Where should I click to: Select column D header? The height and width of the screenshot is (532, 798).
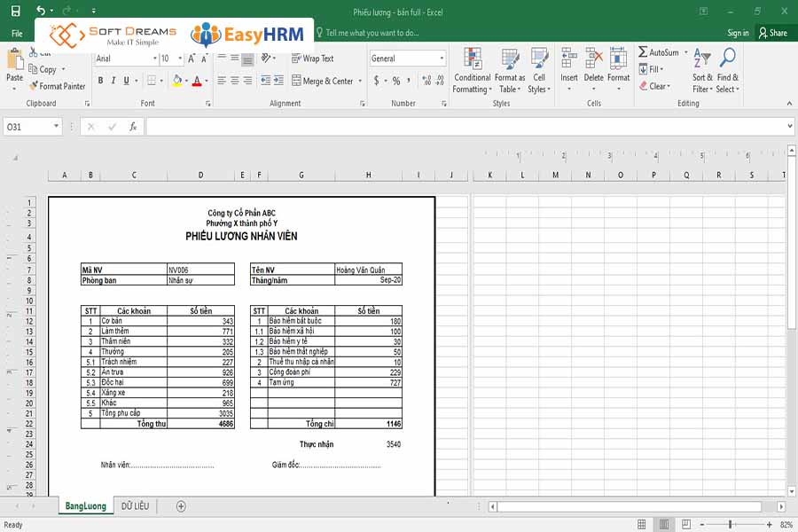200,176
